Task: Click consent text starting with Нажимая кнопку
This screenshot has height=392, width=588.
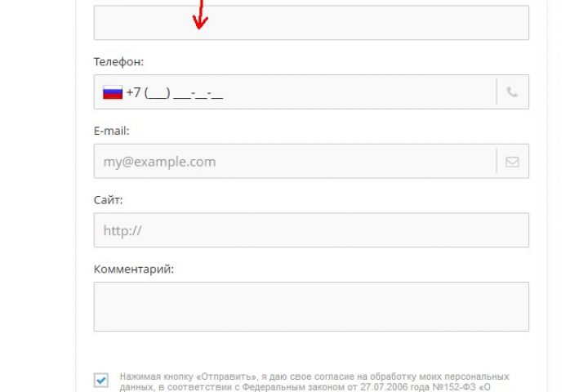Action: [x=314, y=376]
